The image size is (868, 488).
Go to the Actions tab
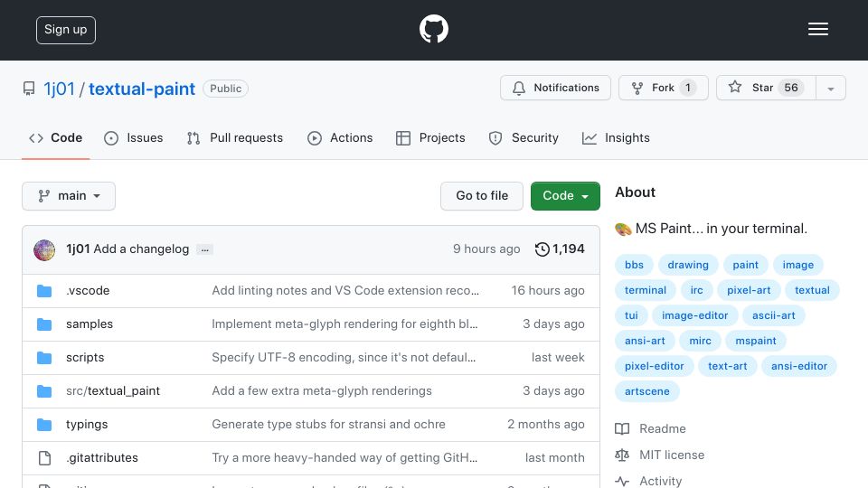click(x=340, y=137)
